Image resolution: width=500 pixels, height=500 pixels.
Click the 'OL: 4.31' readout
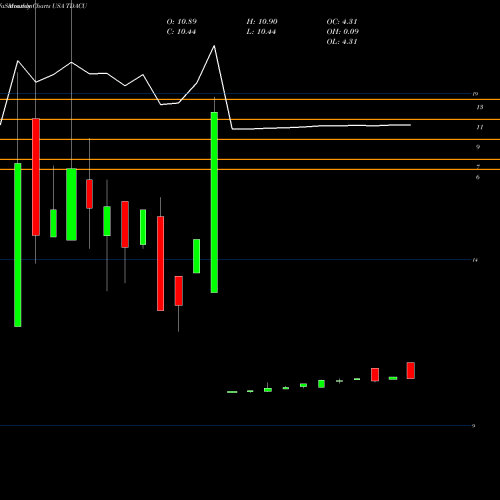(342, 42)
